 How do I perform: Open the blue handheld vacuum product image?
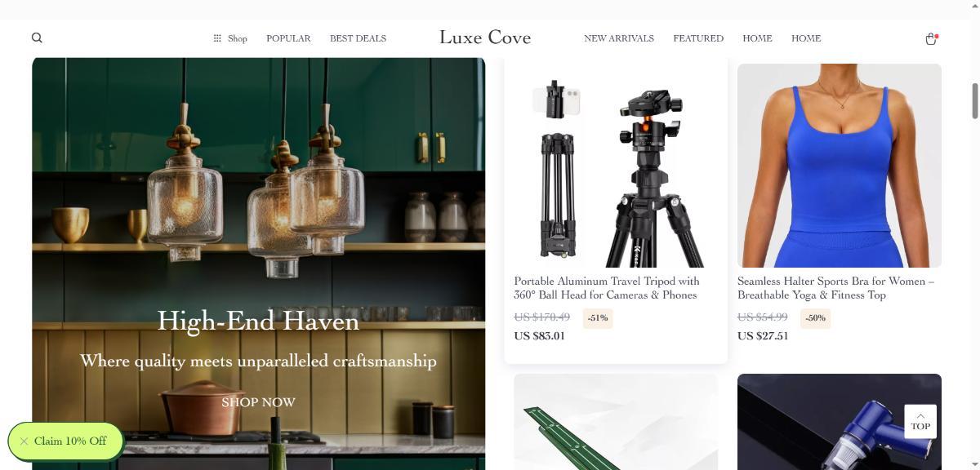[840, 422]
